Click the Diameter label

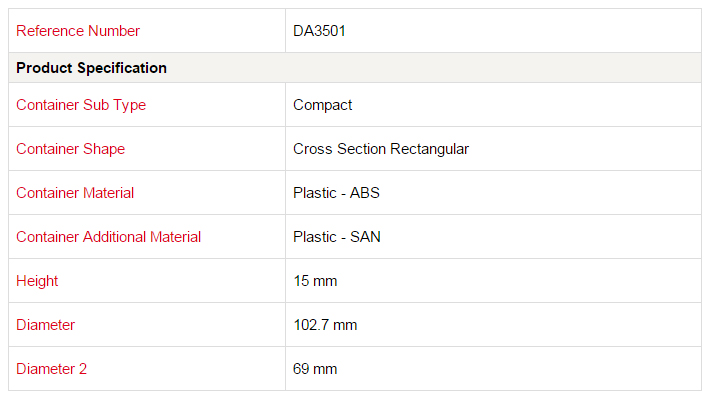[45, 325]
